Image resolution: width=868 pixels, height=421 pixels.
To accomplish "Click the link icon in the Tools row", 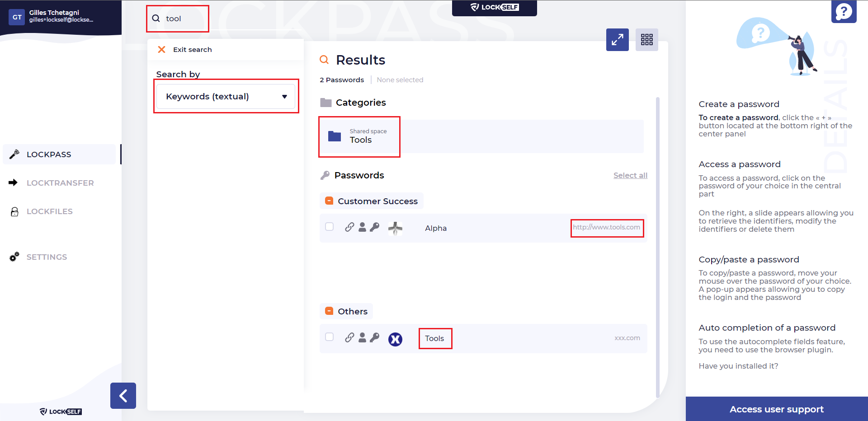I will 349,337.
